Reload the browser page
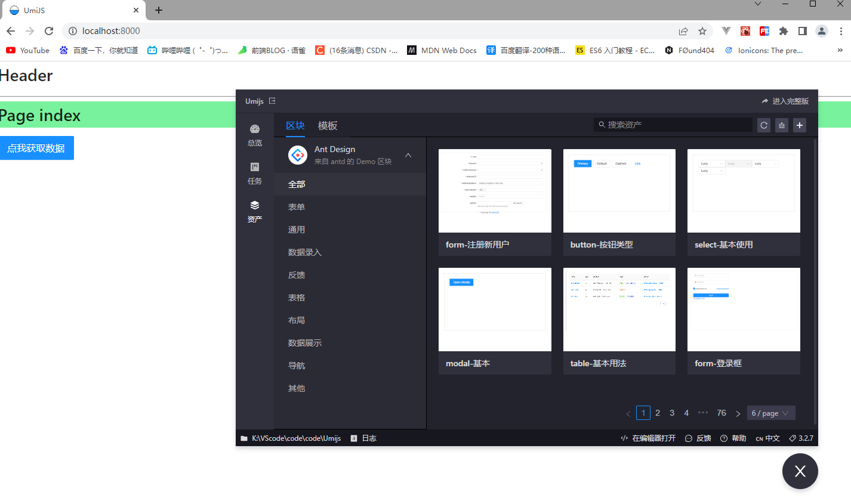 pyautogui.click(x=49, y=31)
